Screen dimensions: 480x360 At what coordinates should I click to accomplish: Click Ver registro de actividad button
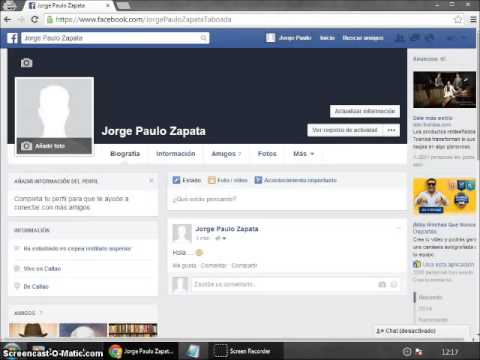(x=345, y=130)
